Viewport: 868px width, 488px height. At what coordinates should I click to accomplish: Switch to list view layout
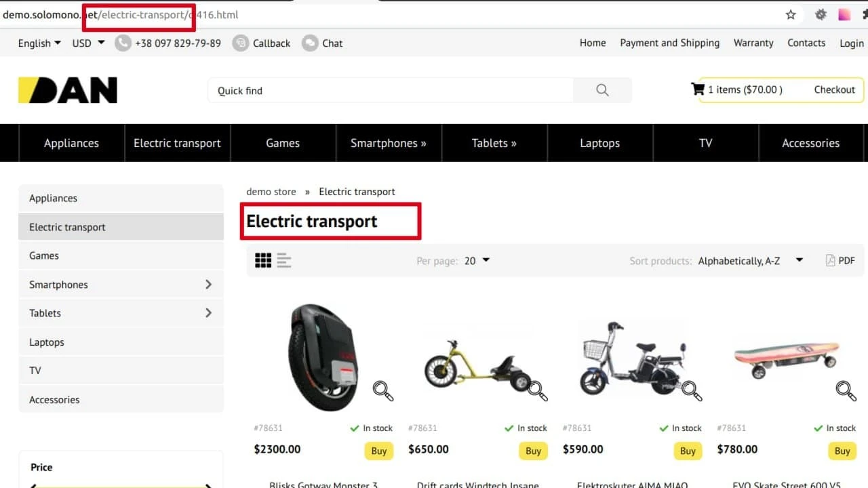point(284,260)
